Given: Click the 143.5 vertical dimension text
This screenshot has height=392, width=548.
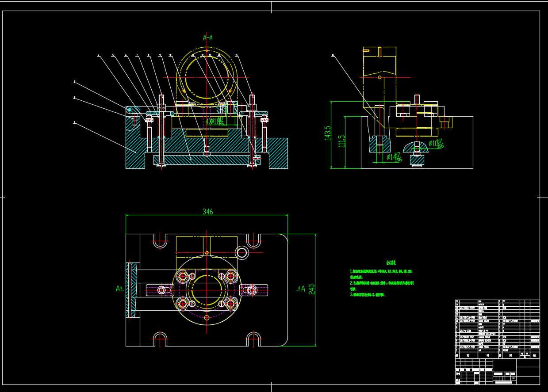Looking at the screenshot, I should coord(328,133).
